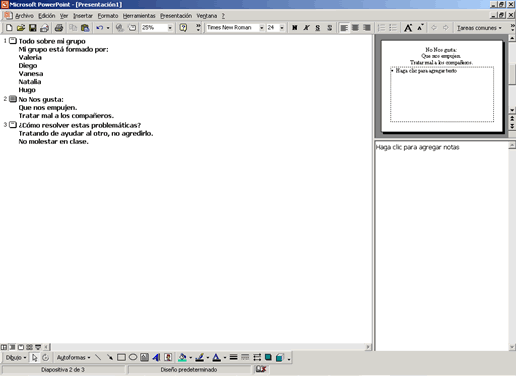
Task: Undo the last action
Action: tap(99, 28)
